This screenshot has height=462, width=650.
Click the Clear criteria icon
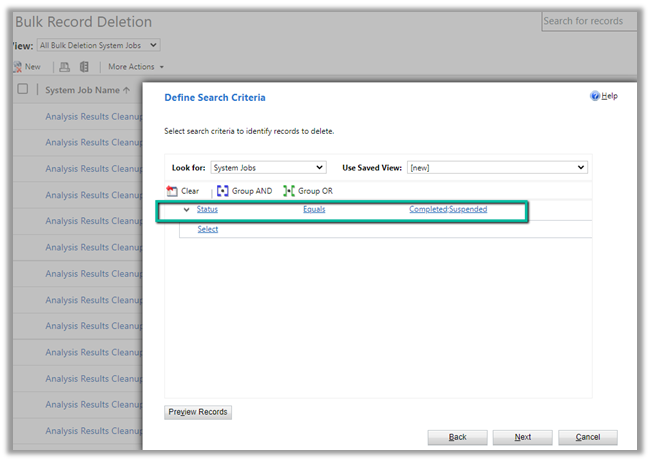point(172,191)
